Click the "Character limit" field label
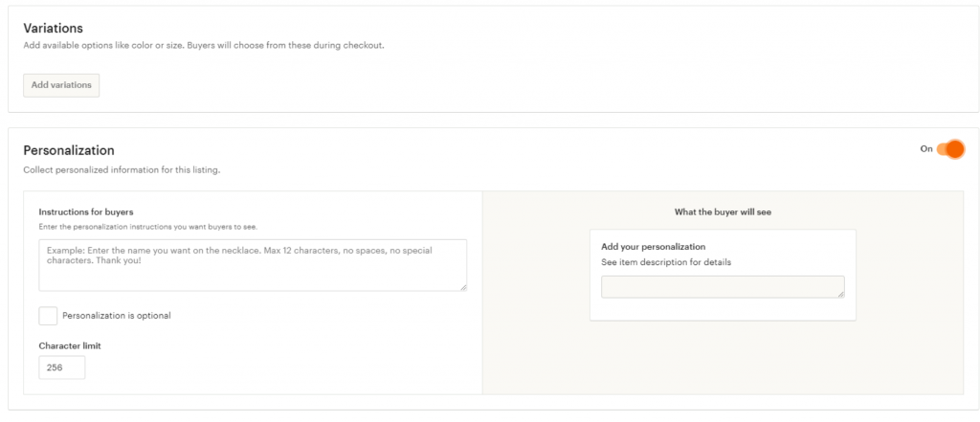Image resolution: width=980 pixels, height=422 pixels. tap(70, 345)
